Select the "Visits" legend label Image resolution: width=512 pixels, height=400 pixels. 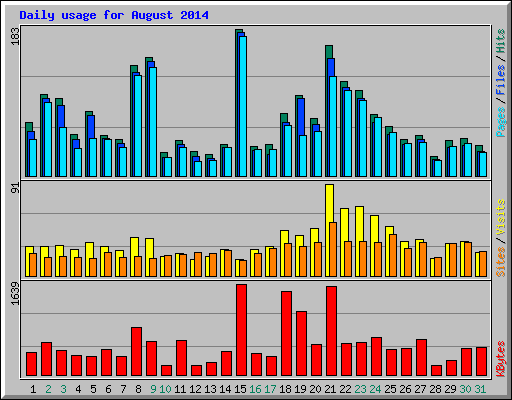501,217
